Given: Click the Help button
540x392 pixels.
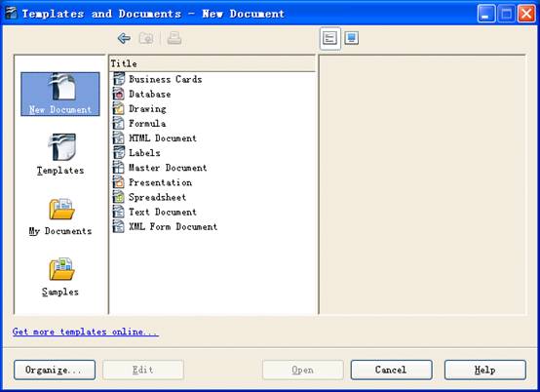Looking at the screenshot, I should 484,370.
